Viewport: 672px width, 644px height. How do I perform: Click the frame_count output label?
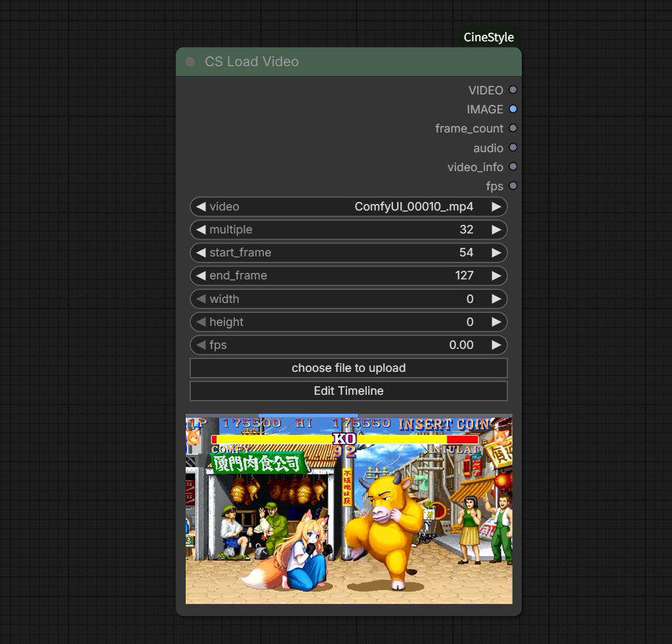coord(469,129)
